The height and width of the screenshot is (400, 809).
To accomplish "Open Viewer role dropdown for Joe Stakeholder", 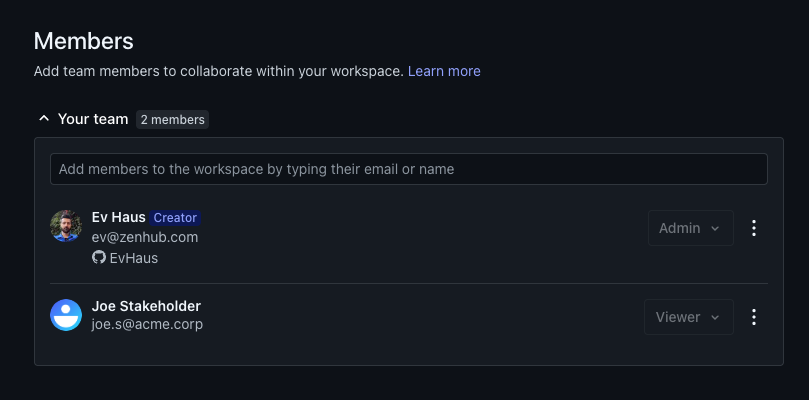I will [688, 317].
